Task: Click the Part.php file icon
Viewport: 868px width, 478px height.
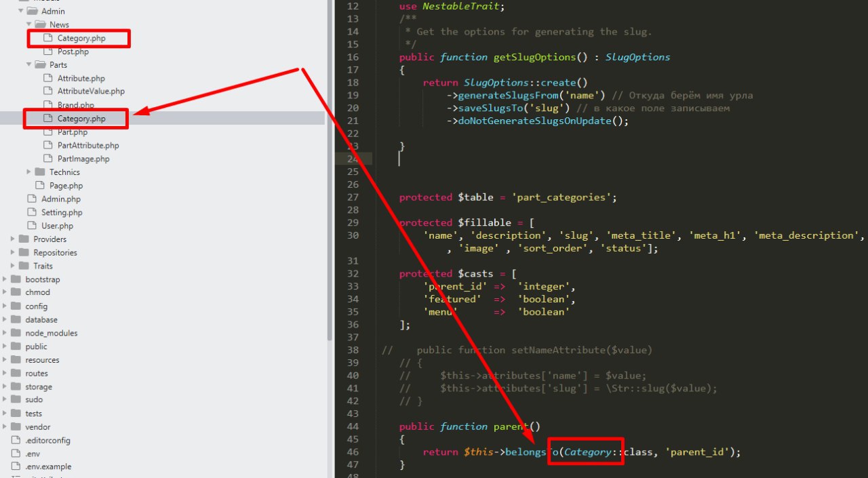Action: tap(47, 132)
